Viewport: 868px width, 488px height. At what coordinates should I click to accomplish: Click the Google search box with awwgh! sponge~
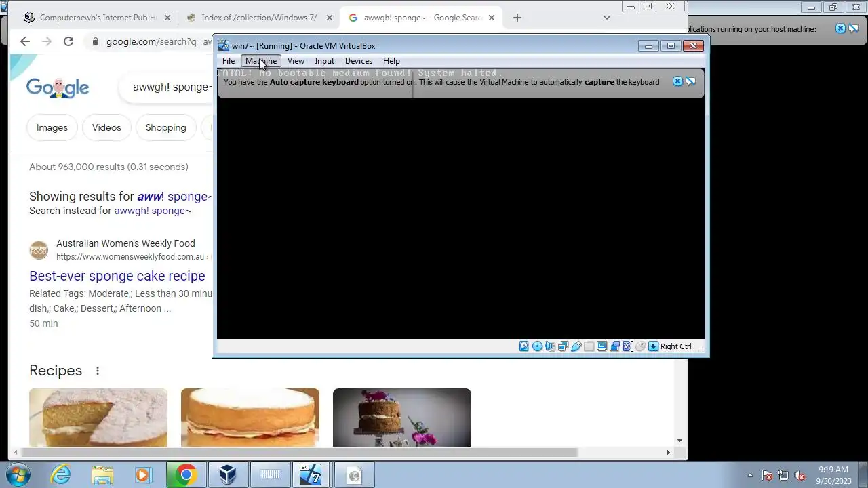point(166,87)
